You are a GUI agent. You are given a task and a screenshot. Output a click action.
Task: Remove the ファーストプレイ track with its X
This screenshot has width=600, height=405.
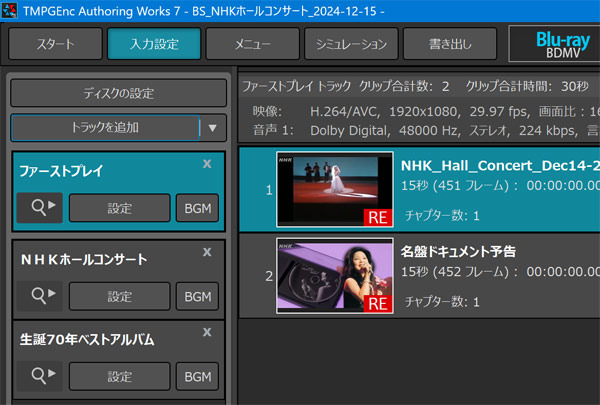pos(207,164)
